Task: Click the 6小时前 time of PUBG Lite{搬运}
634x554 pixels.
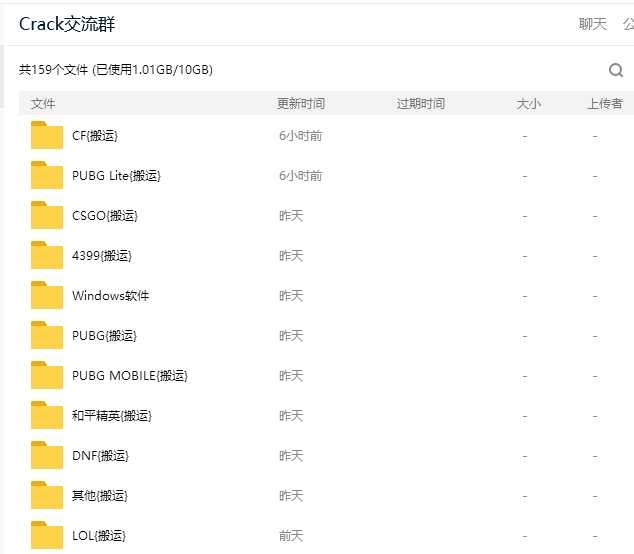Action: tap(300, 176)
